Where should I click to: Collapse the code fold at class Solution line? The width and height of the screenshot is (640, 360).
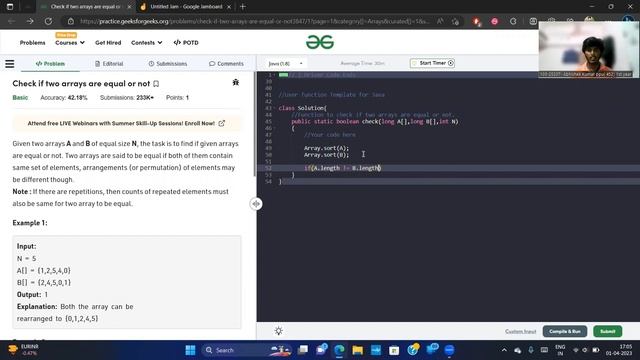(x=275, y=108)
